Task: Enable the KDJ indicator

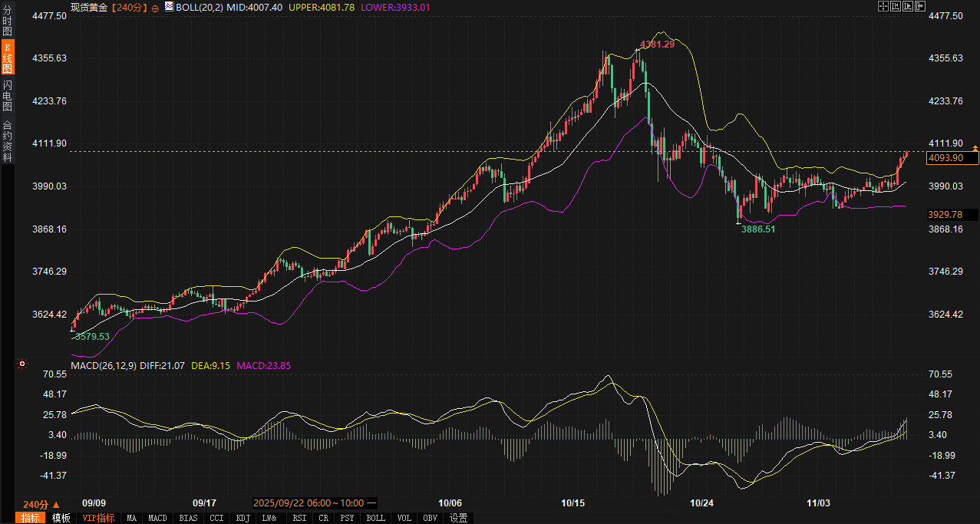Action: (243, 518)
